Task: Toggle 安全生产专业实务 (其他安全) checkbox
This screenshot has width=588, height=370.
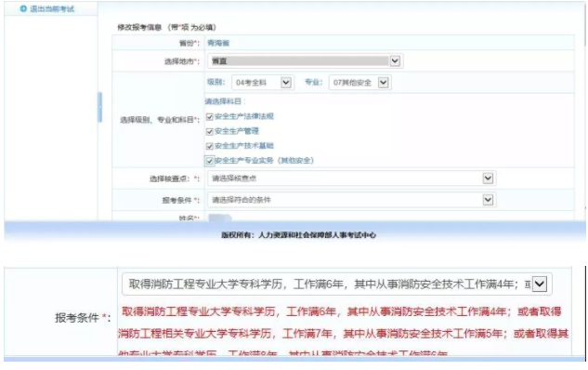Action: click(x=210, y=162)
